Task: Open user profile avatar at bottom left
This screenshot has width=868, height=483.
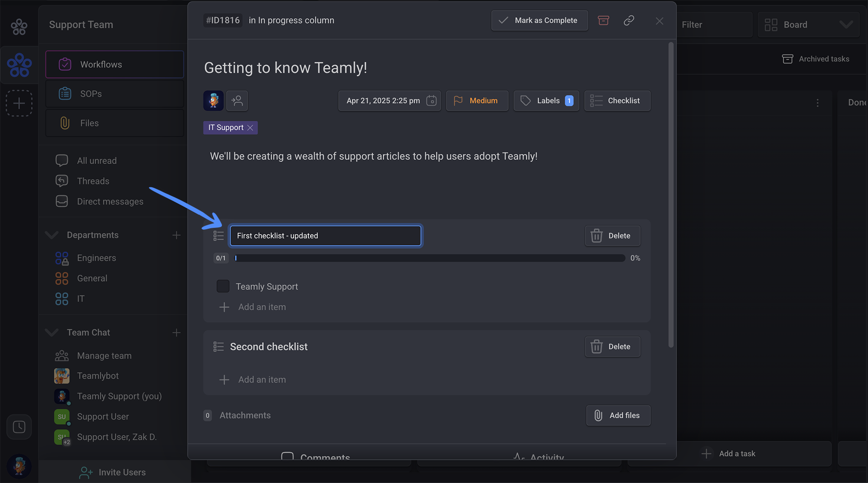Action: pyautogui.click(x=19, y=466)
